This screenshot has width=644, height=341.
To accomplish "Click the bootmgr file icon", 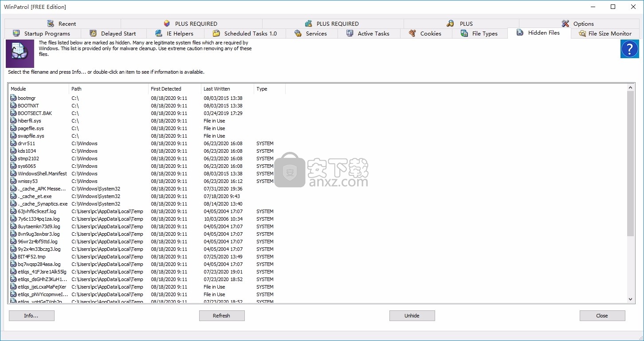I will (x=13, y=98).
